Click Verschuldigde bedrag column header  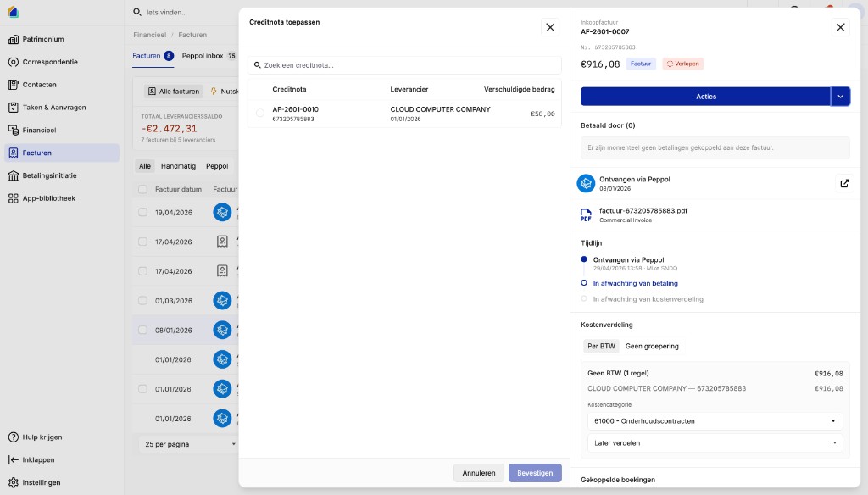520,89
